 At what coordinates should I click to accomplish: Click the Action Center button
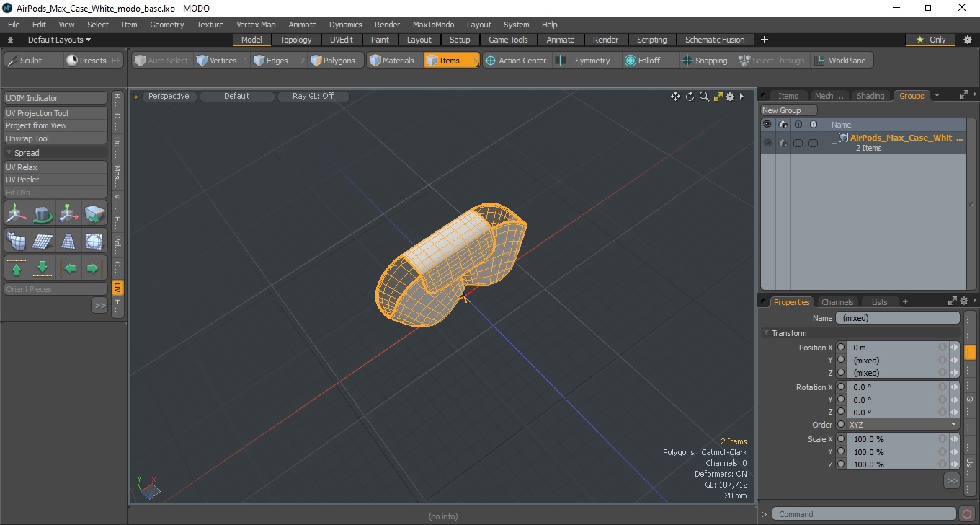516,61
